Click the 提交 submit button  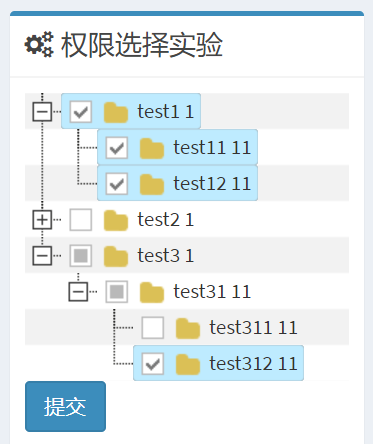[65, 406]
